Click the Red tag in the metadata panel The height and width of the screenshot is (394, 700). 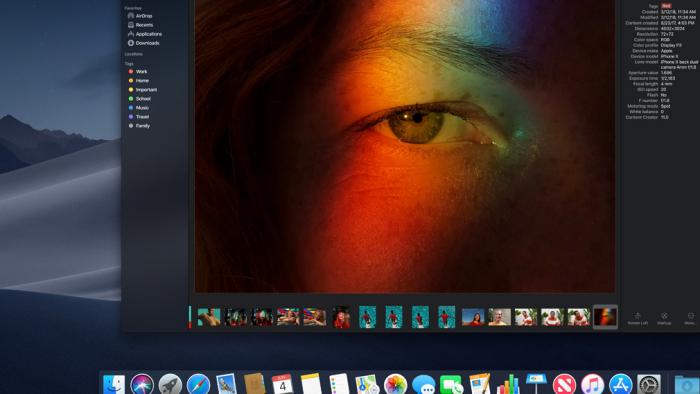click(666, 6)
